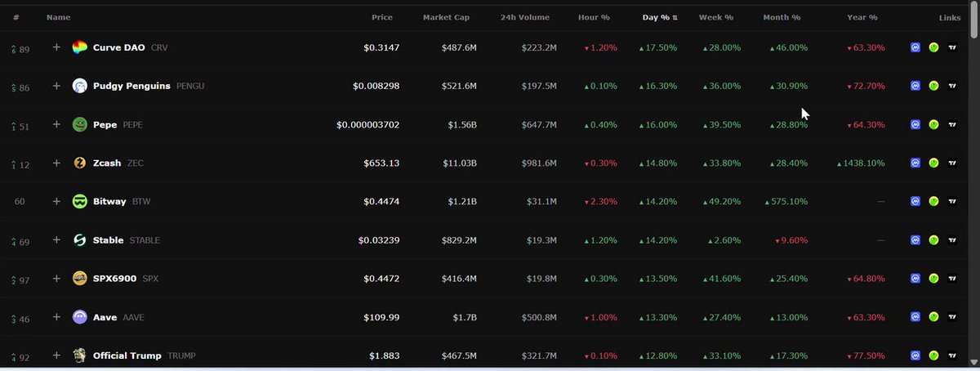Open the TradingView link for SPX6900
The height and width of the screenshot is (371, 980).
[x=952, y=279]
